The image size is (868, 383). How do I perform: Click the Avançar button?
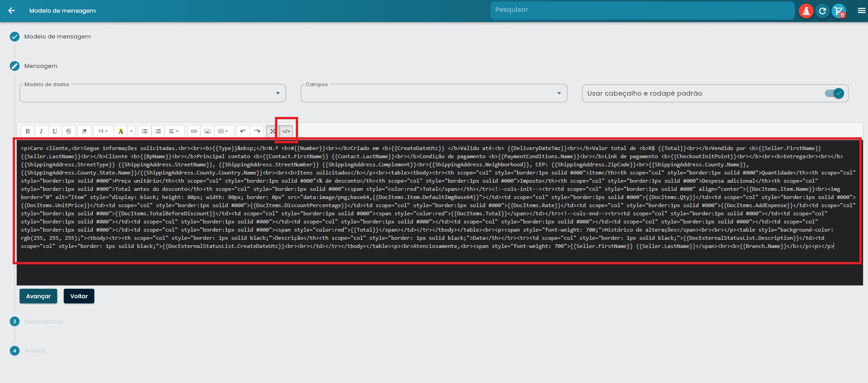click(x=39, y=296)
